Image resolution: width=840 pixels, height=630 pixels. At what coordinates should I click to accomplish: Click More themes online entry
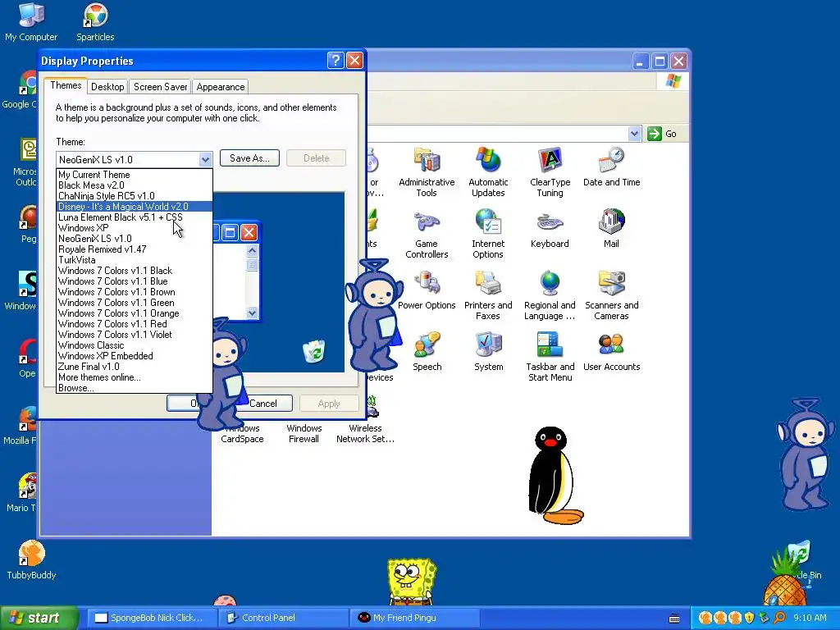tap(134, 377)
